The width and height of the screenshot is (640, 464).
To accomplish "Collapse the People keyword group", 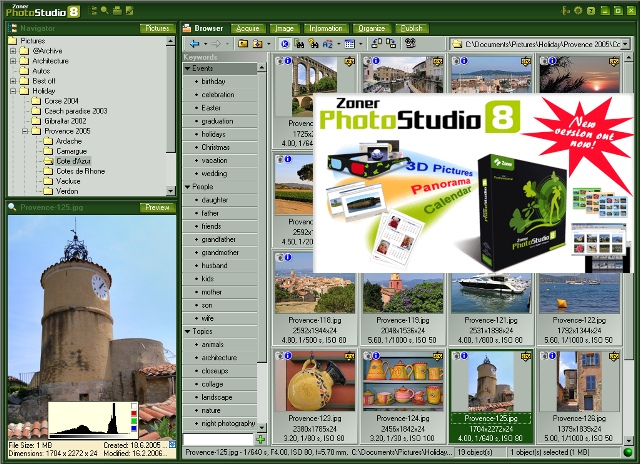I will pyautogui.click(x=188, y=187).
